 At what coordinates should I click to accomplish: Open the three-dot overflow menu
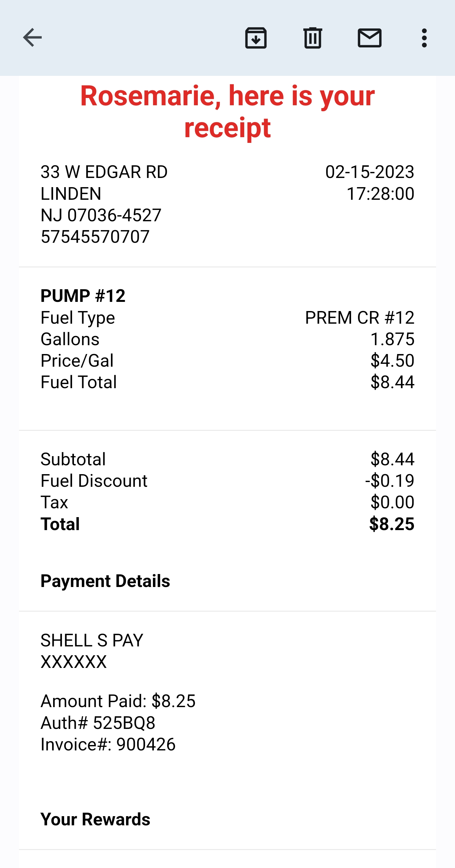424,38
